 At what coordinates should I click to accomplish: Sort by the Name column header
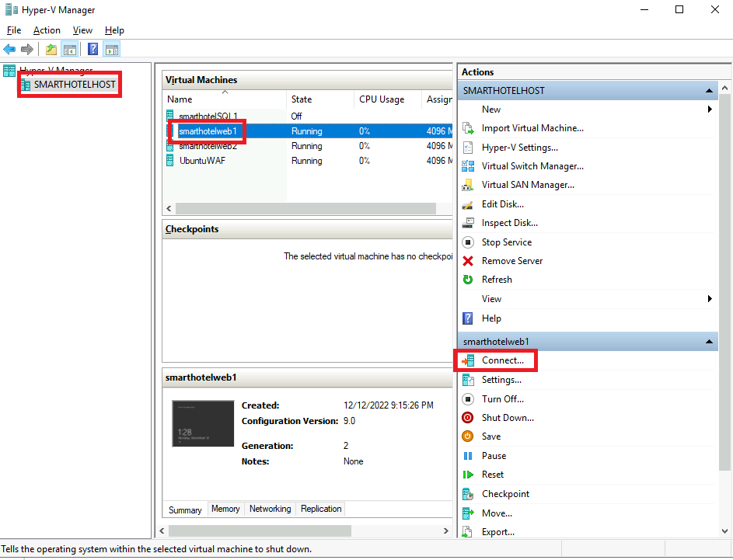225,99
